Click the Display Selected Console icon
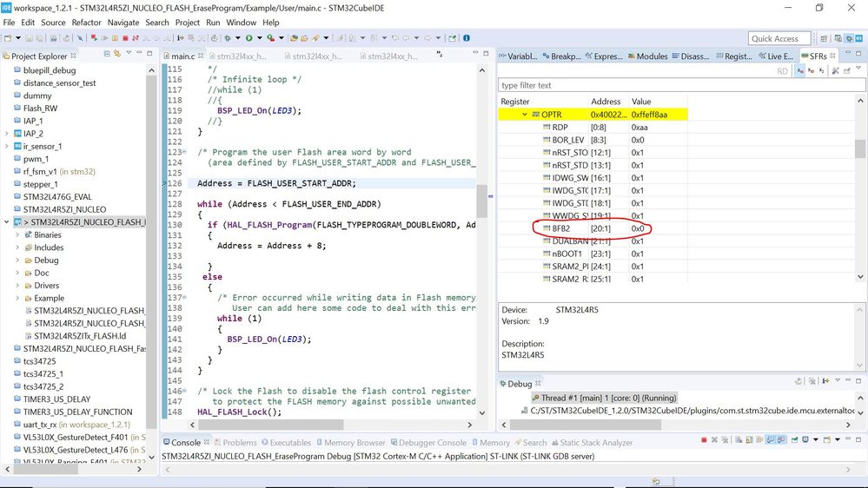 coord(805,440)
